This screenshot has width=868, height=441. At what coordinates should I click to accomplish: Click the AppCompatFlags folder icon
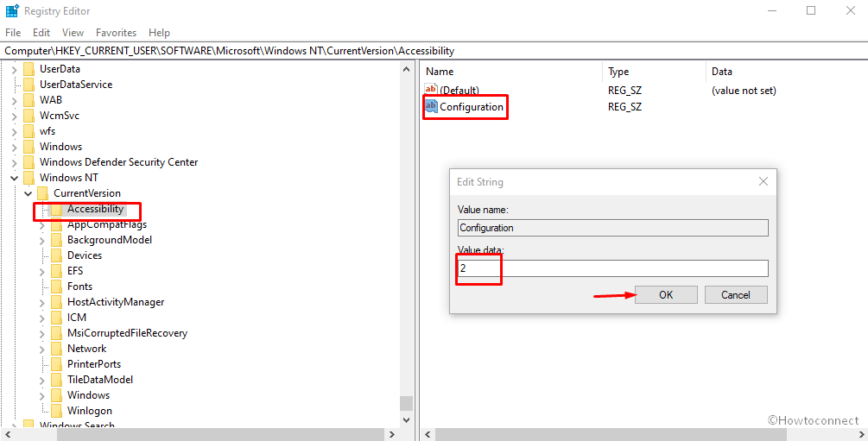click(x=56, y=224)
